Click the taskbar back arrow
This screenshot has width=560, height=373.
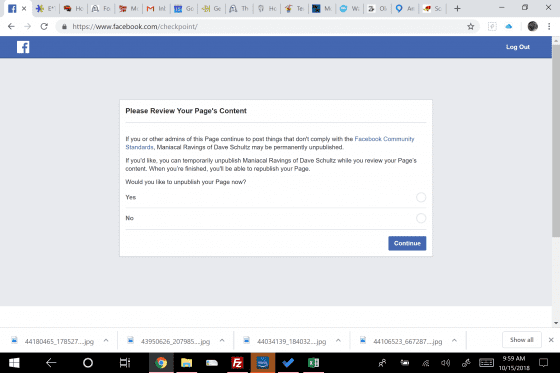point(51,363)
